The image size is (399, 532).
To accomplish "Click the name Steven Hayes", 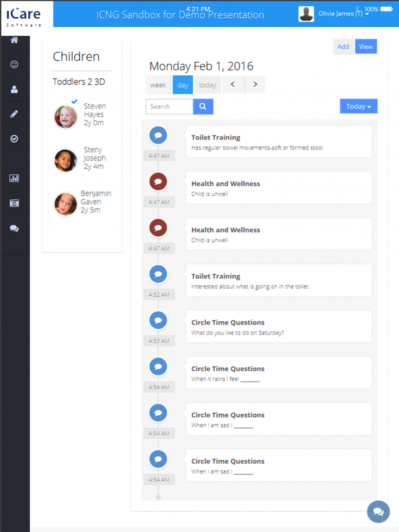I will click(95, 110).
